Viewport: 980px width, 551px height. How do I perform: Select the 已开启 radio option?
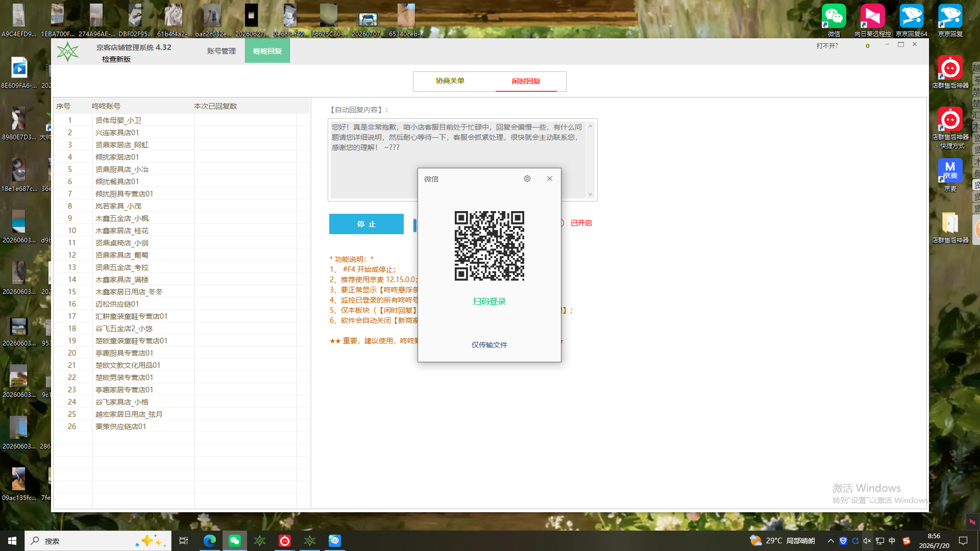576,223
